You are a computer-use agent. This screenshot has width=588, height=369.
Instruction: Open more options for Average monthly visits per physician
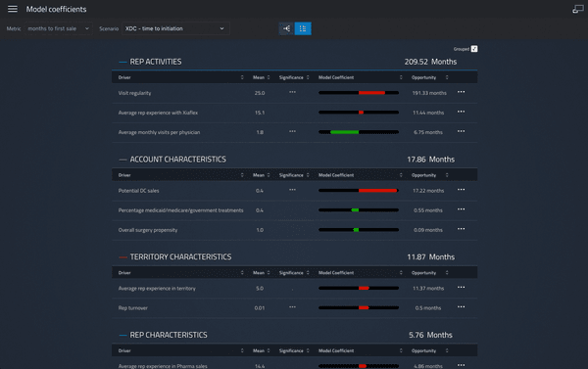462,131
